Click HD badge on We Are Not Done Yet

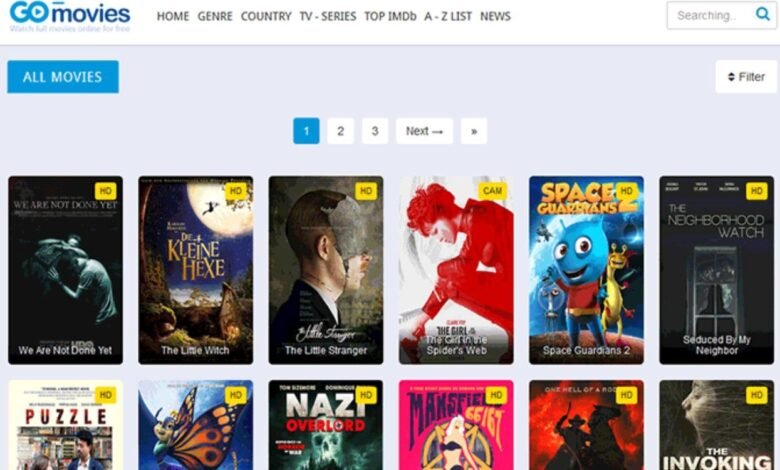pos(105,191)
